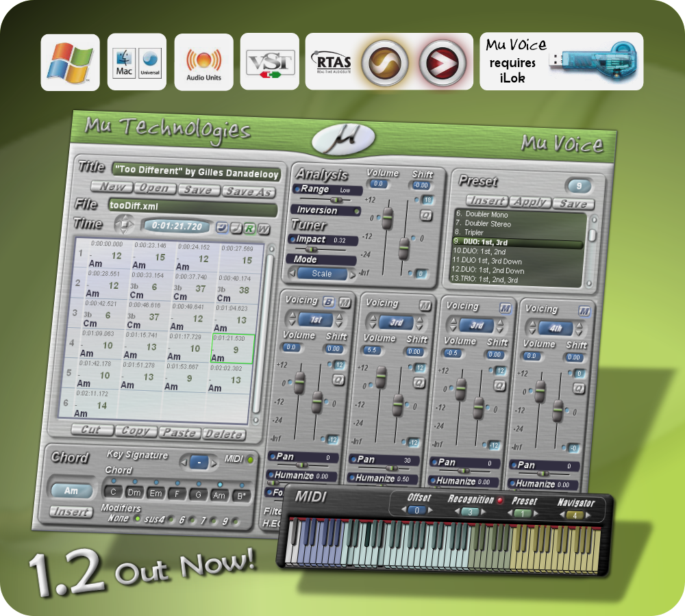Viewport: 685px width, 616px height.
Task: Decrease MIDI Preset with left arrow
Action: [x=510, y=513]
